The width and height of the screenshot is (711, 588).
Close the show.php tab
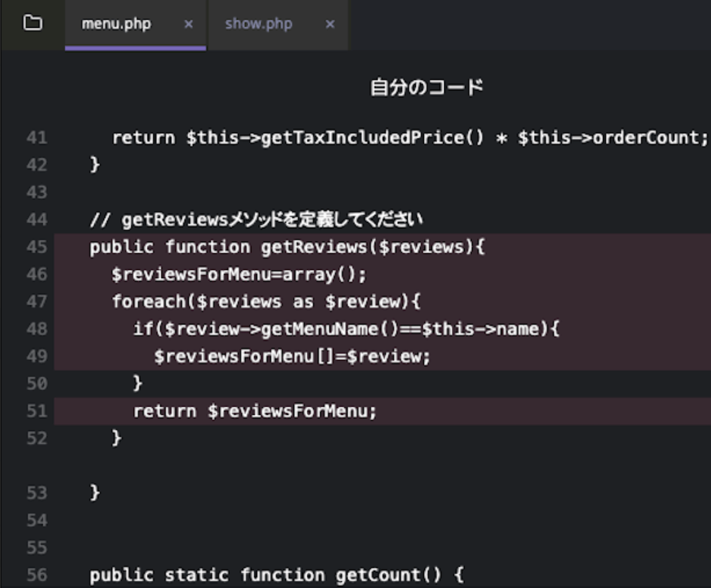(x=330, y=24)
